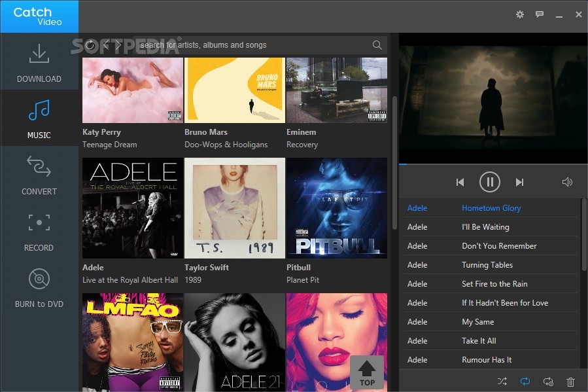This screenshot has height=392, width=588.
Task: Open the Burn to DVD section
Action: tap(39, 287)
